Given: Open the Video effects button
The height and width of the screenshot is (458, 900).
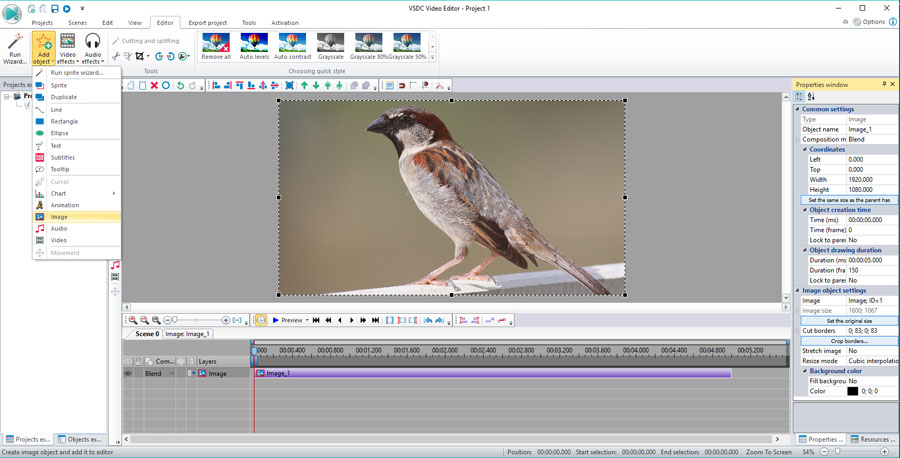Looking at the screenshot, I should tap(67, 49).
